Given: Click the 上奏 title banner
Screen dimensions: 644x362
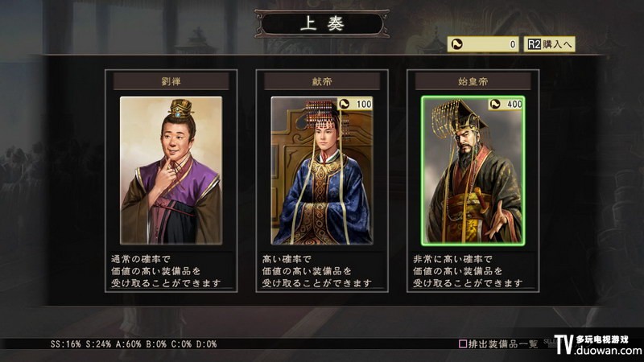Looking at the screenshot, I should click(322, 24).
